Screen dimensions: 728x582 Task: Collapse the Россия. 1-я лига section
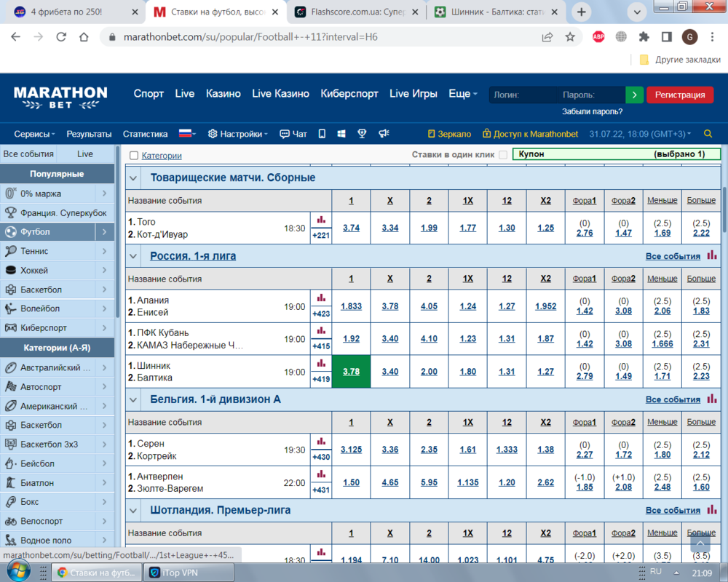[x=133, y=256]
